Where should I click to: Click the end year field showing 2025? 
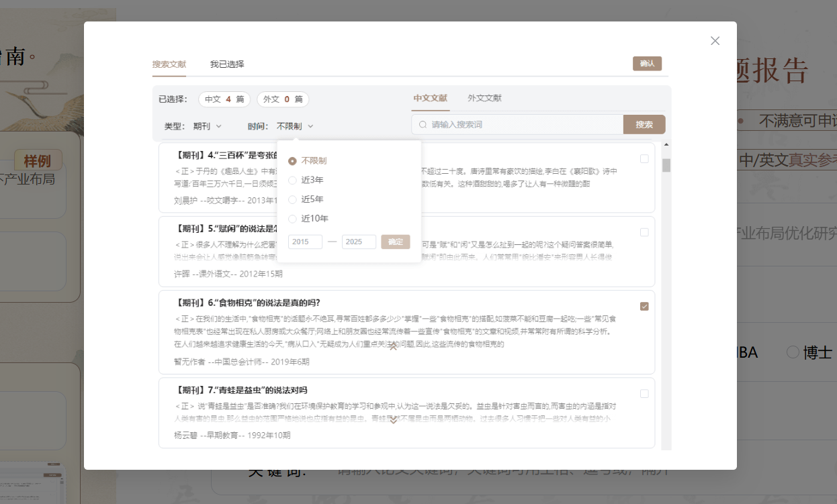359,242
